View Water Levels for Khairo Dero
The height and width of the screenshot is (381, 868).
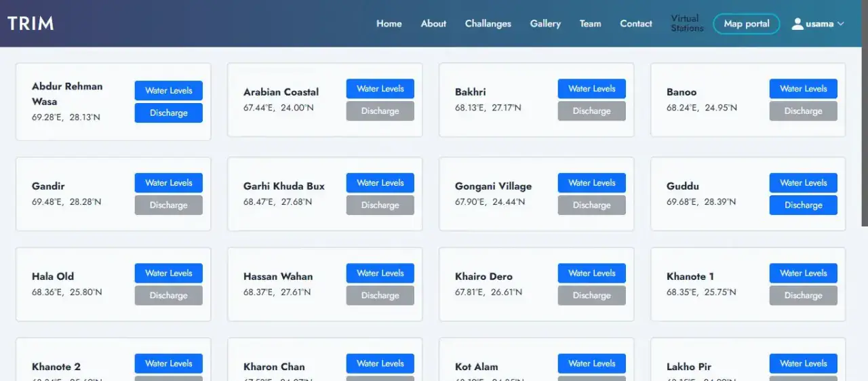592,273
